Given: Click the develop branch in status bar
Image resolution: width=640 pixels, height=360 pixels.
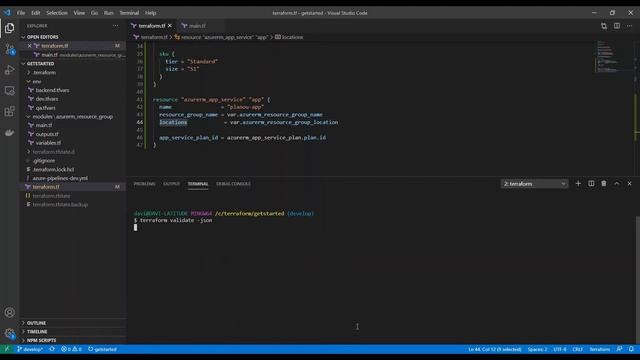Looking at the screenshot, I should point(30,349).
